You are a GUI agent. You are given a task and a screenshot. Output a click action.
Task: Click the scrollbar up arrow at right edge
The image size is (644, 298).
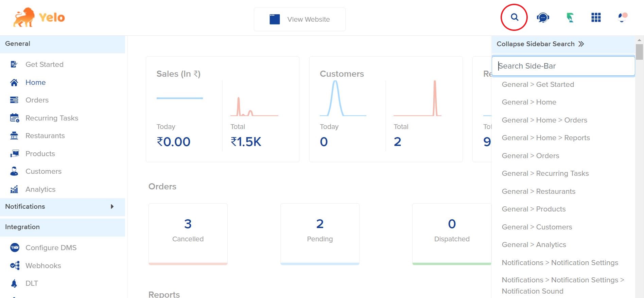click(639, 40)
